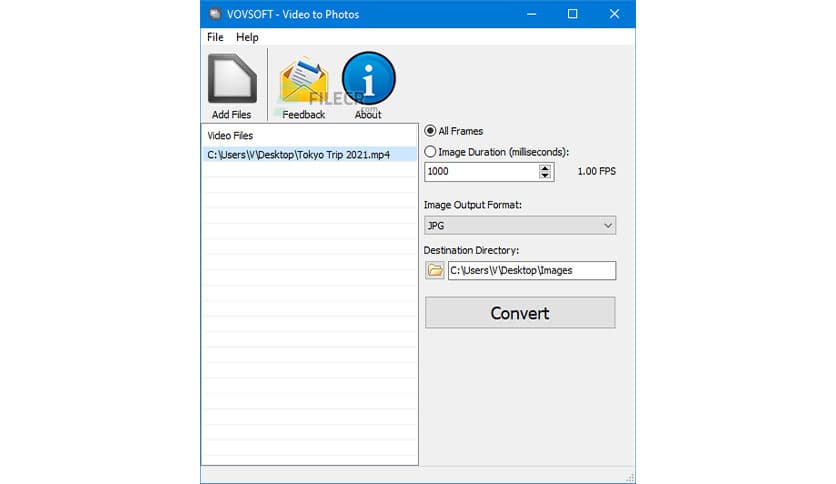
Task: Click the Add Files toolbar icon
Action: 232,79
